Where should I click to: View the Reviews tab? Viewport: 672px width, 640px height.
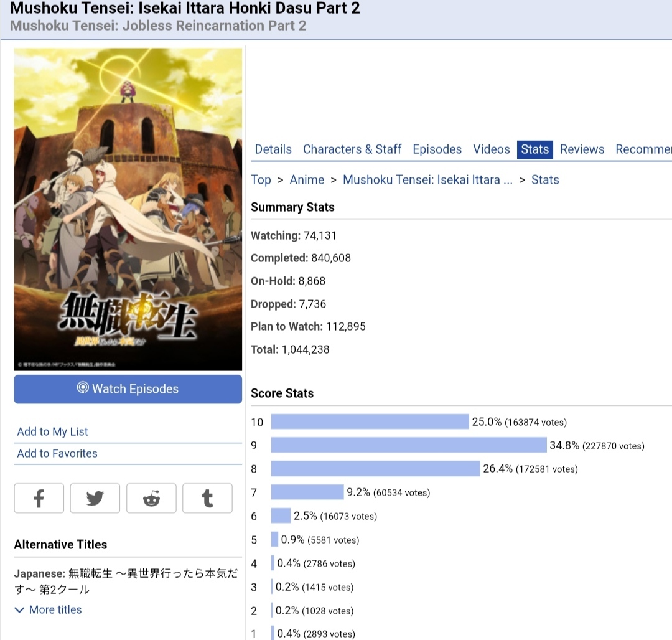pyautogui.click(x=582, y=149)
